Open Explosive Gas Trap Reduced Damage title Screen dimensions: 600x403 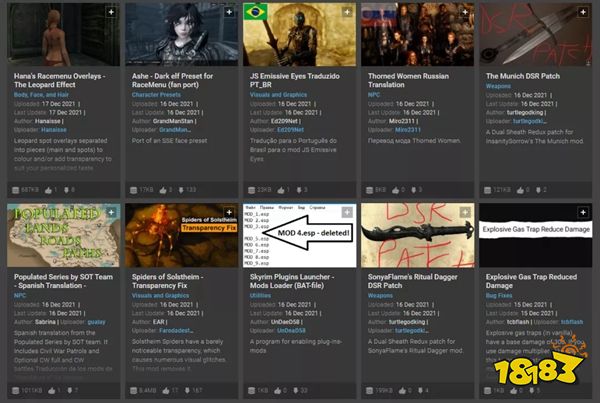point(531,281)
